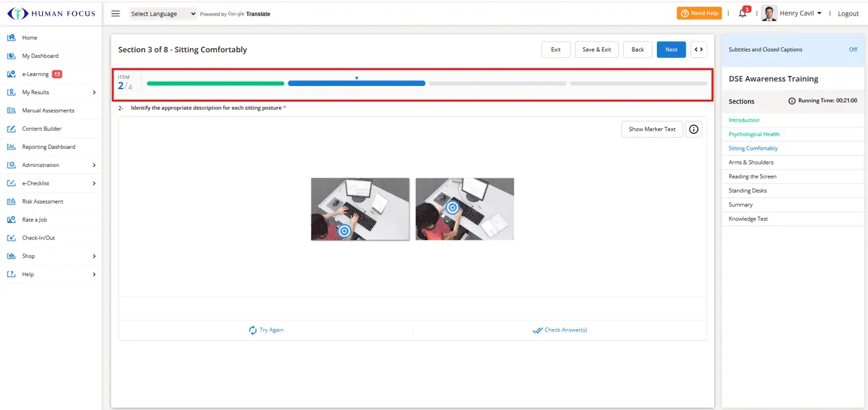Screen dimensions: 868x410
Task: Click the My Results sidebar icon
Action: tap(11, 92)
